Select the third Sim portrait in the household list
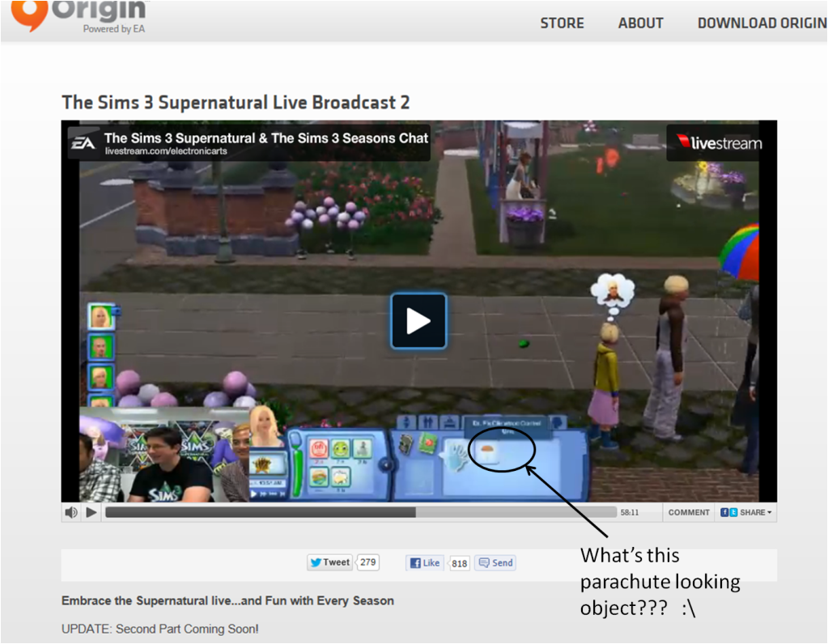Screen dimensions: 828x644 pos(100,378)
